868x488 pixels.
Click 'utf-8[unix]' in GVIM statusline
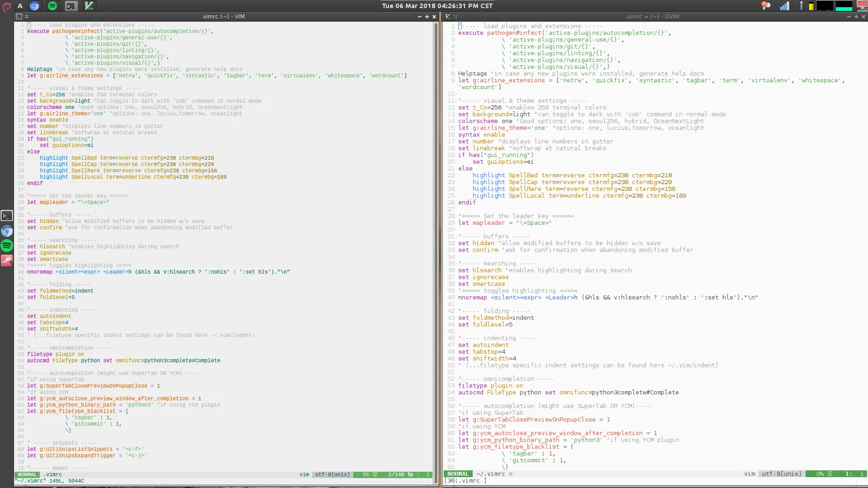click(782, 474)
